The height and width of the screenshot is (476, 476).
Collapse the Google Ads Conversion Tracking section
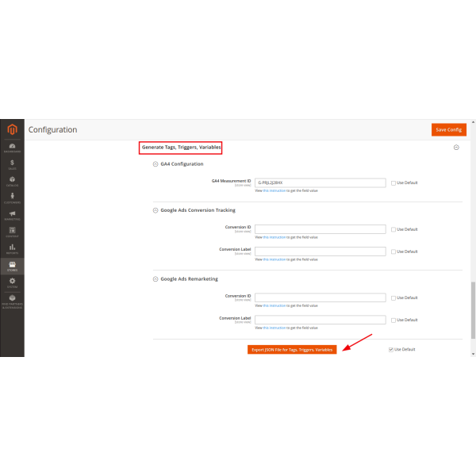click(154, 210)
